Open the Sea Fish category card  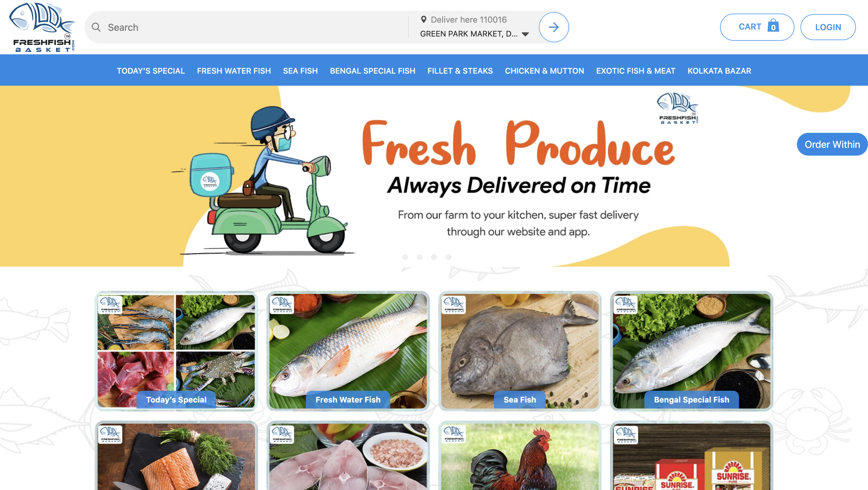click(x=520, y=351)
